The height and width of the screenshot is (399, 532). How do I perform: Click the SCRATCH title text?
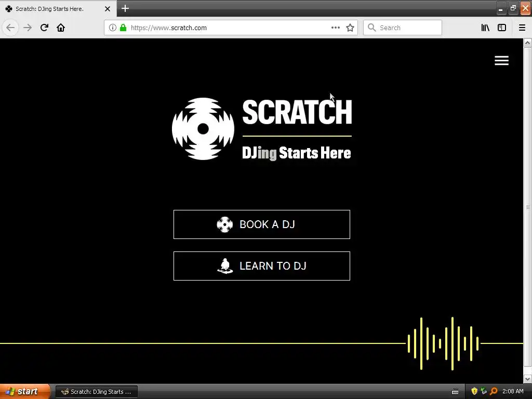point(297,112)
